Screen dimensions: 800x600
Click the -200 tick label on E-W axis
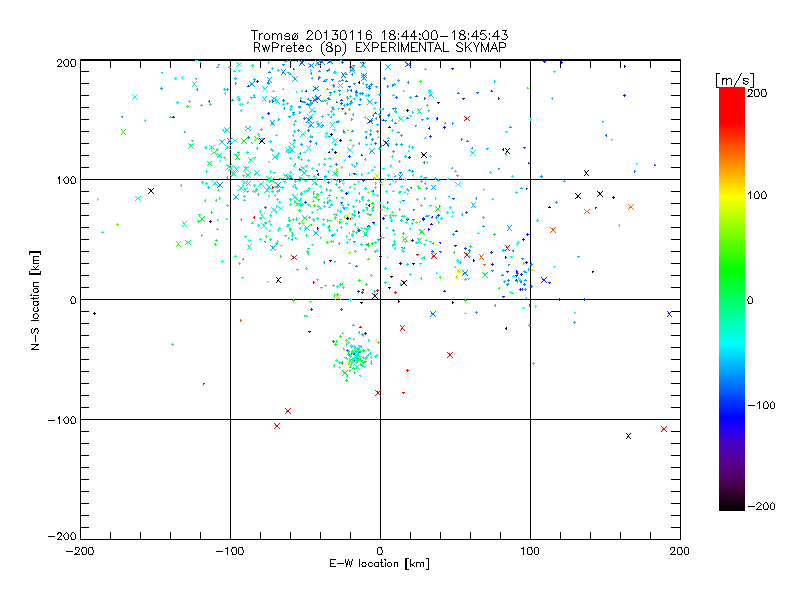80,551
